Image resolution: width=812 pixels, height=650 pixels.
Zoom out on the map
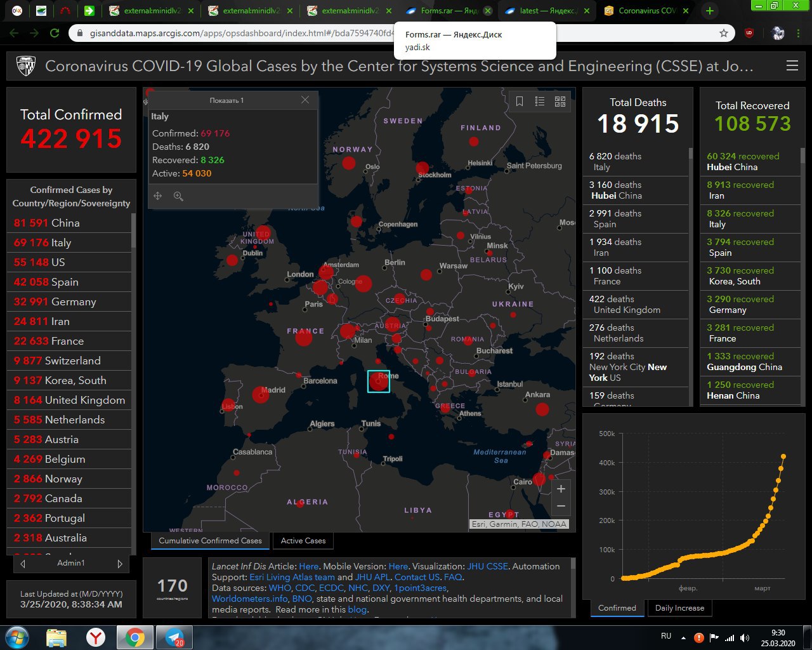click(561, 506)
